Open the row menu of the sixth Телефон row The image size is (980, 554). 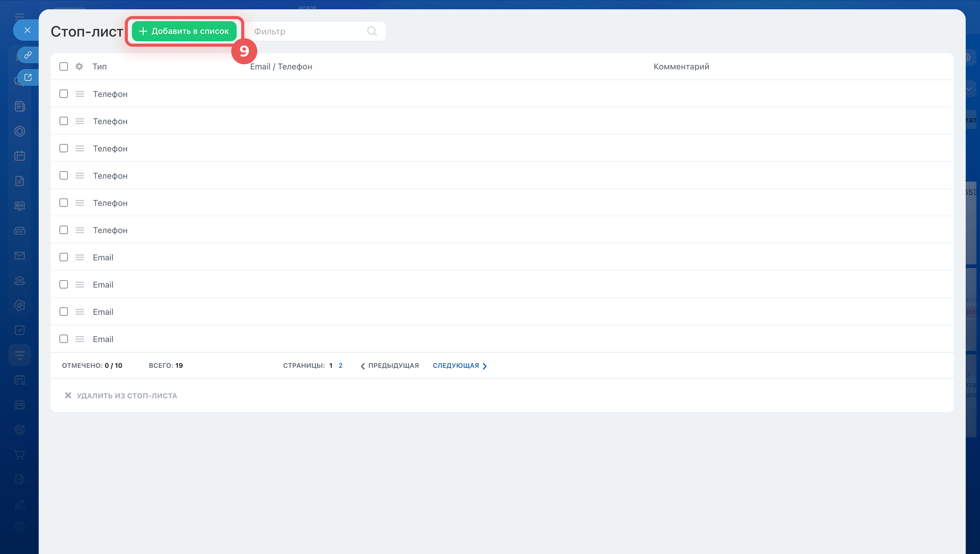[x=80, y=230]
